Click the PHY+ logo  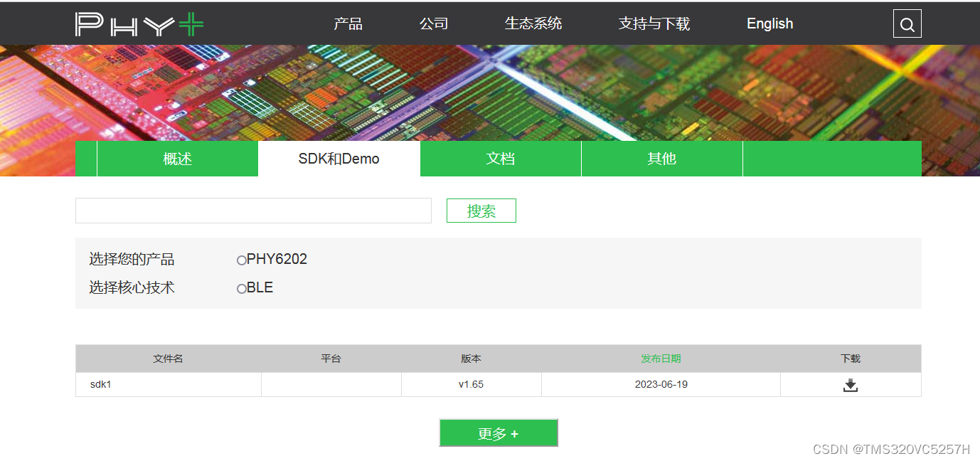pyautogui.click(x=139, y=23)
